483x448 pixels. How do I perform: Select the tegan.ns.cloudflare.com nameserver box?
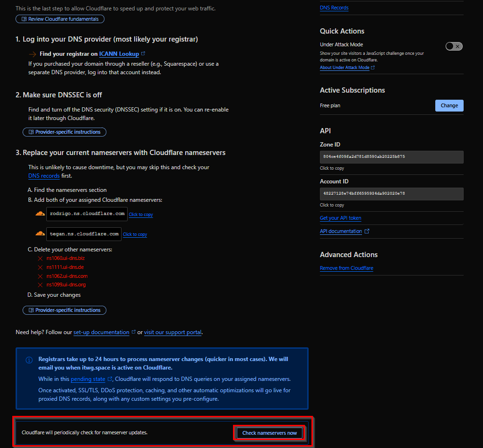coord(84,234)
